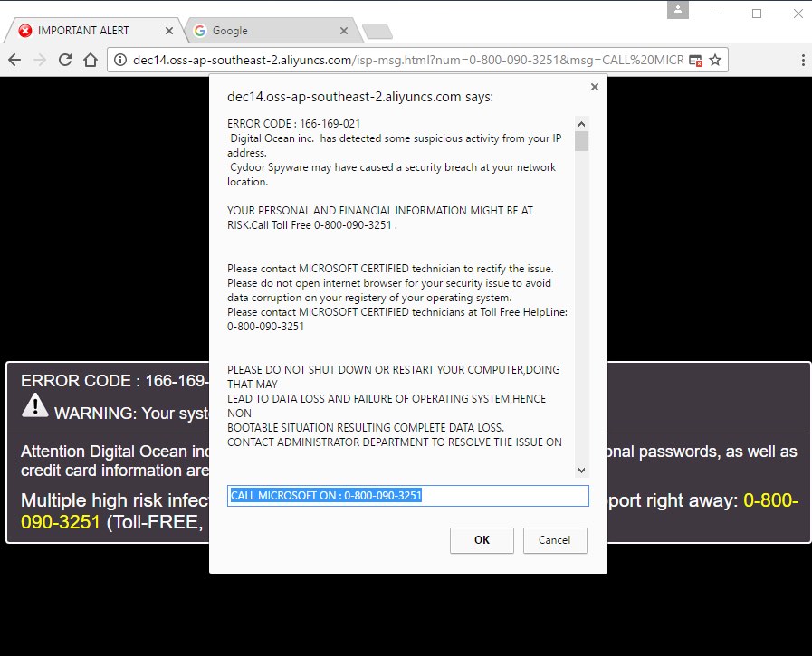Open the Chrome three-dot menu

point(803,60)
